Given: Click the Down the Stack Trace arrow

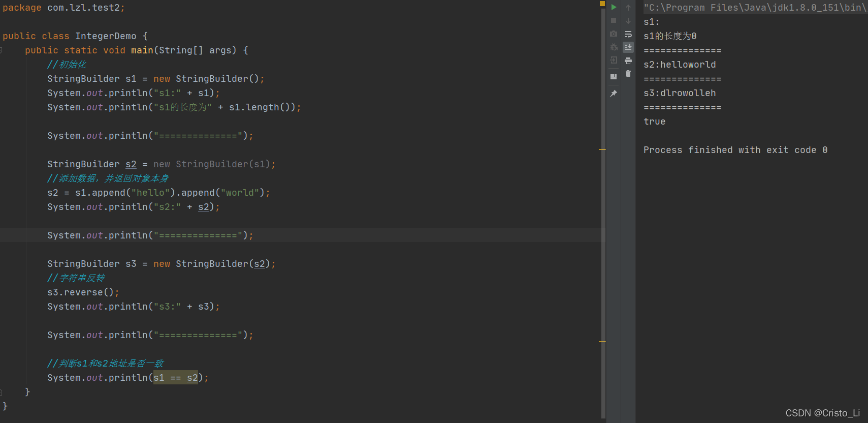Looking at the screenshot, I should pos(628,20).
